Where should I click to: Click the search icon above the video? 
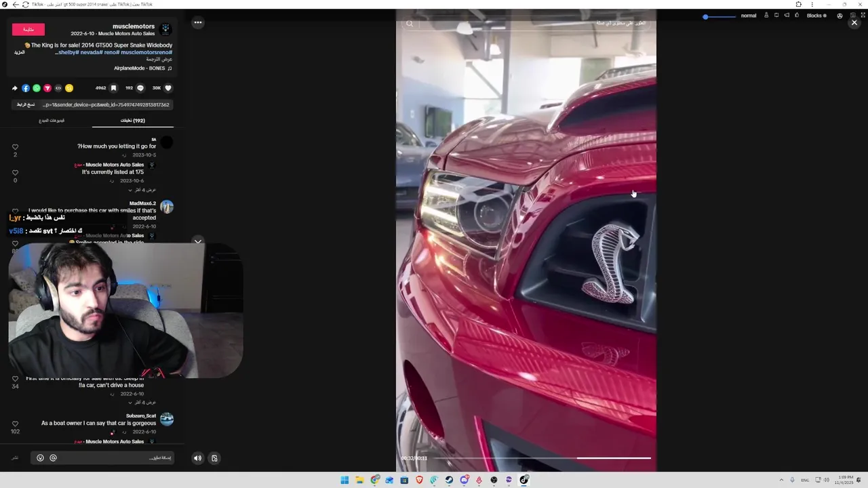click(x=410, y=24)
